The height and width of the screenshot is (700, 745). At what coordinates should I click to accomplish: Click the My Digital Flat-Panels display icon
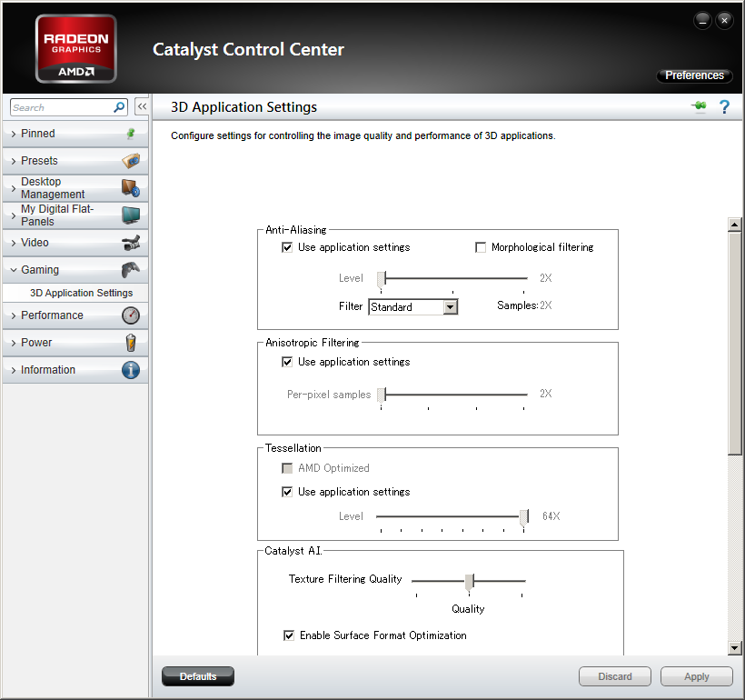[131, 215]
